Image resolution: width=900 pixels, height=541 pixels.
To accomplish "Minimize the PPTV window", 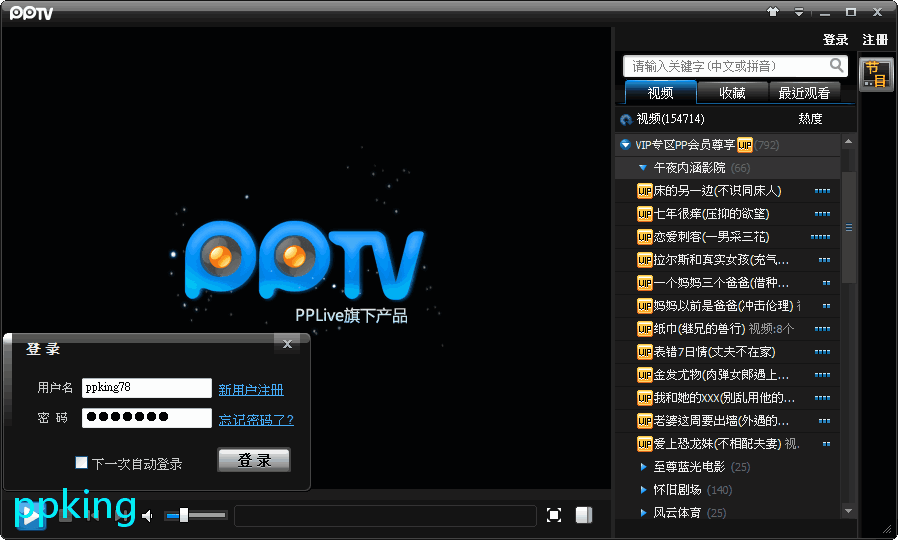I will 825,11.
